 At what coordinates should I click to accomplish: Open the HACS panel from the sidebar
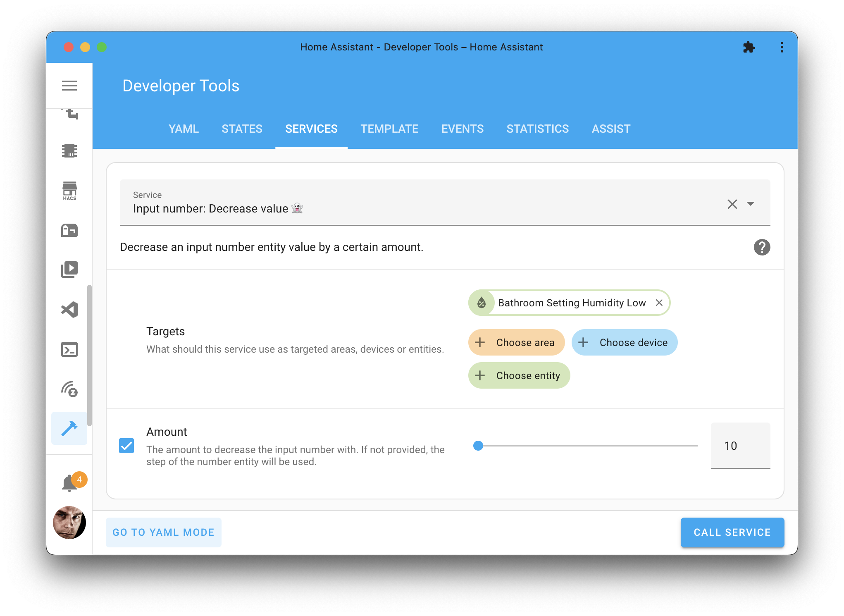tap(69, 191)
